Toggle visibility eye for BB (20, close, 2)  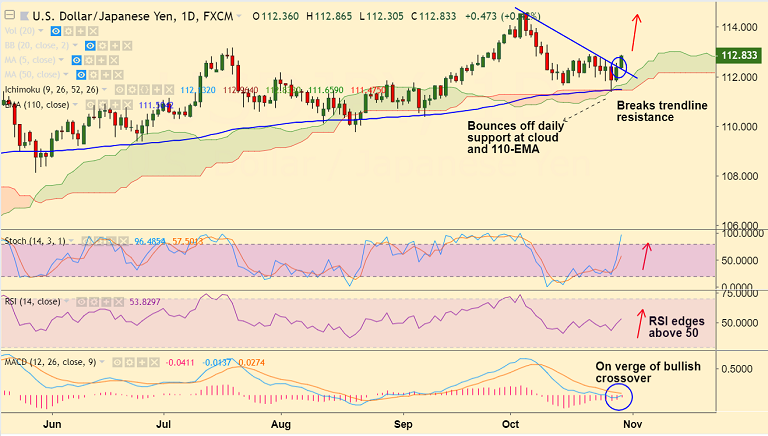pos(90,46)
